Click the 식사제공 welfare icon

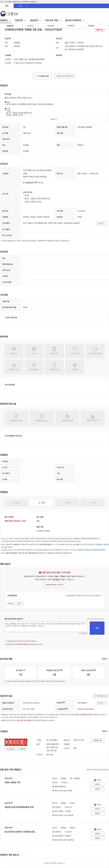[x=75, y=367]
